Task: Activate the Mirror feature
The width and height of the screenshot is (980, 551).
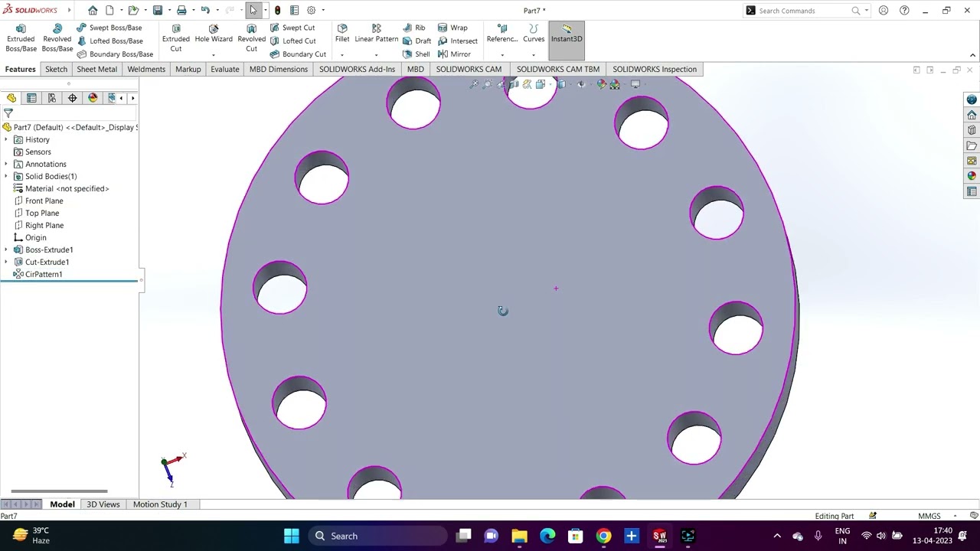Action: [x=454, y=54]
